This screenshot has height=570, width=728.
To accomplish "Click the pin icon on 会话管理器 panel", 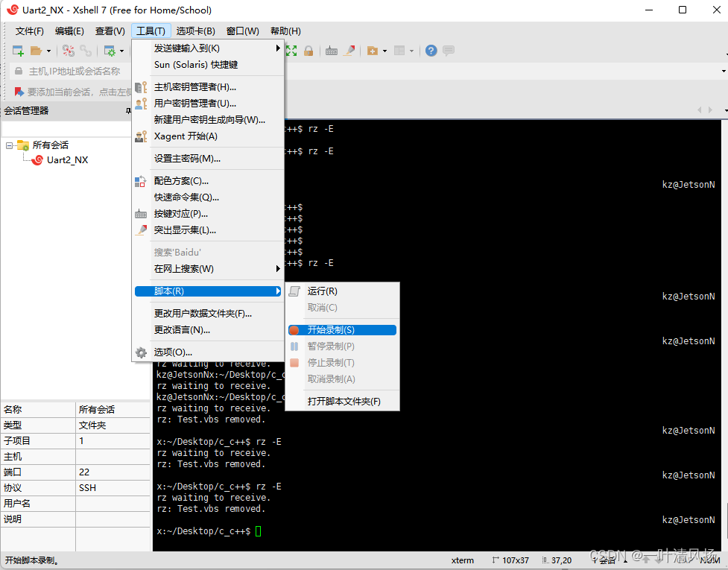I will coord(128,110).
